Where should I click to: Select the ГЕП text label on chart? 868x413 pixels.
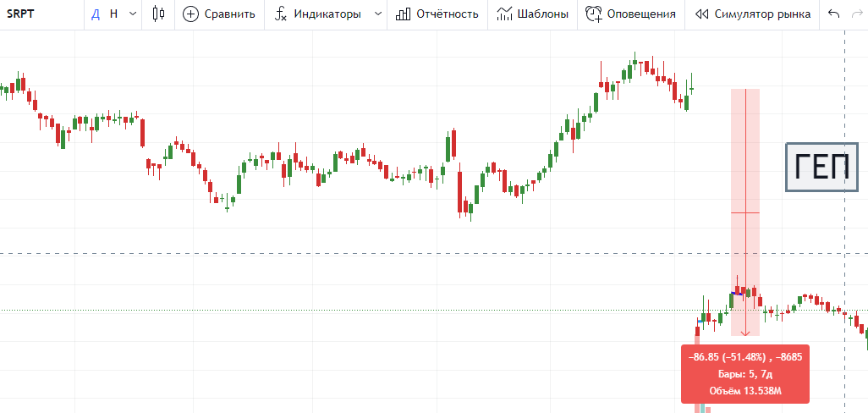coord(821,168)
